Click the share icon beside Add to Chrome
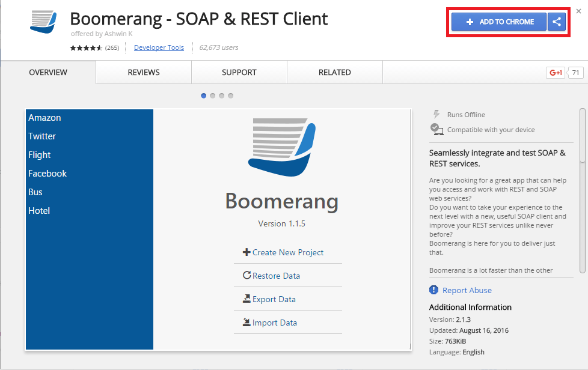This screenshot has height=370, width=588. (556, 21)
